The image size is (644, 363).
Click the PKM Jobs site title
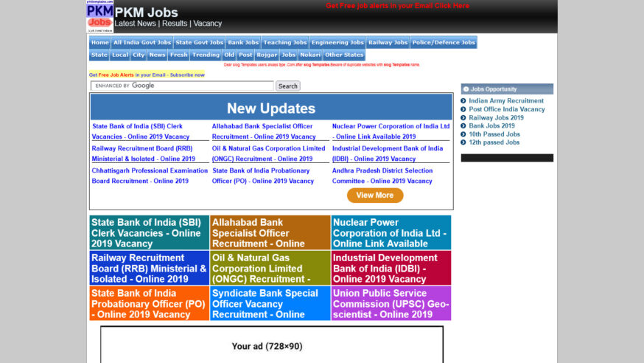click(146, 13)
